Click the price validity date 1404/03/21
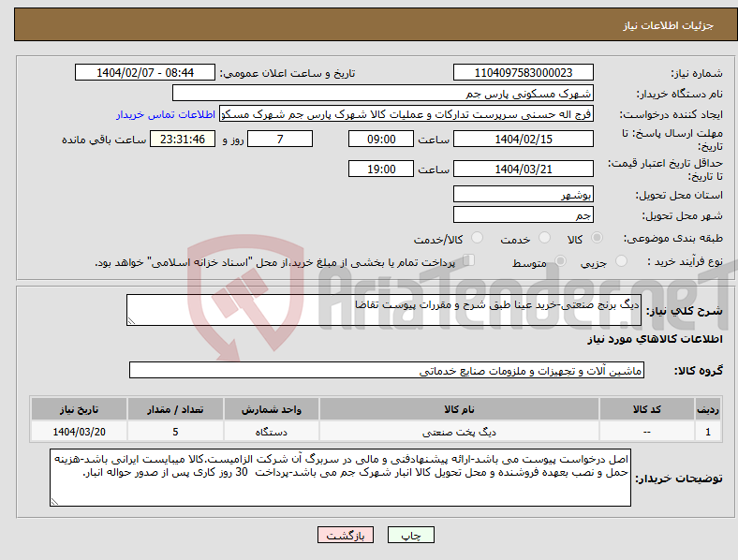Viewport: 738px width, 560px height. (523, 169)
